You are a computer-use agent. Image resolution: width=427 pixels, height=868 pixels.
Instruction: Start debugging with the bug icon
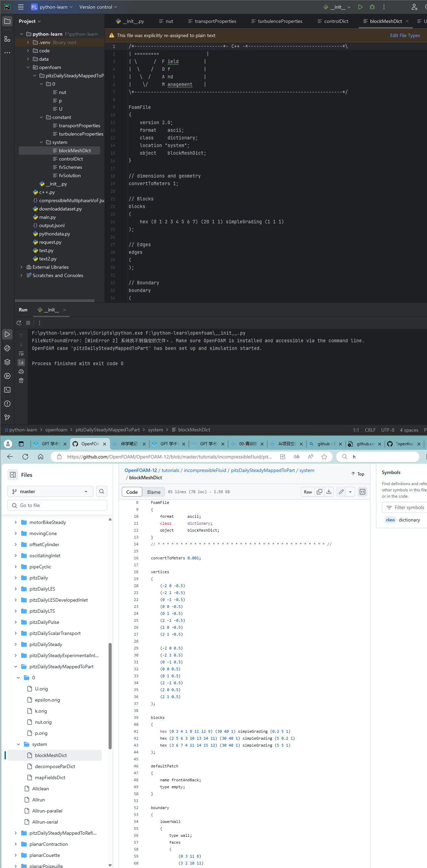(x=372, y=7)
